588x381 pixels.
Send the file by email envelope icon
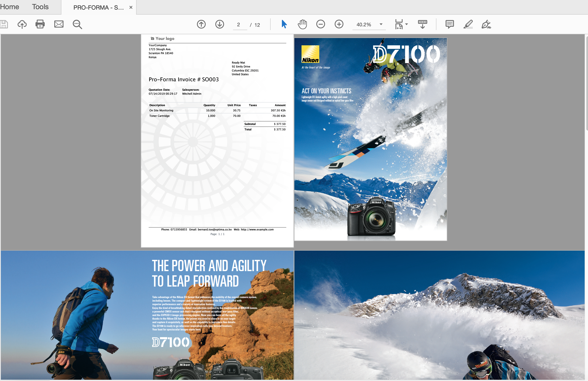pyautogui.click(x=59, y=24)
